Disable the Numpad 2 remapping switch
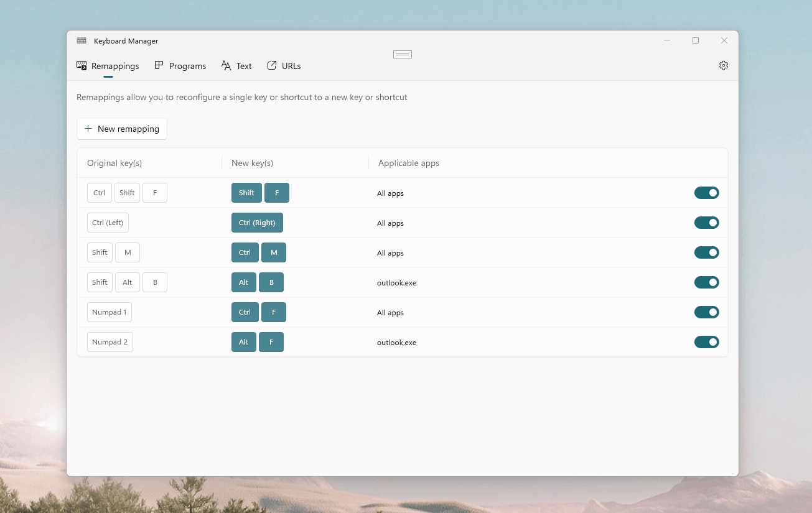The image size is (812, 513). [x=706, y=342]
